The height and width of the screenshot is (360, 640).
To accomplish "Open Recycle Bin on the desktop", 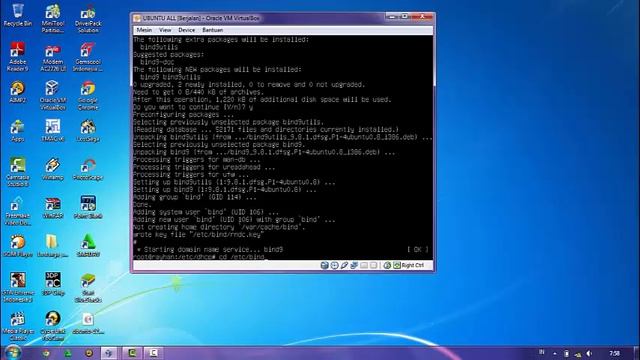I will pyautogui.click(x=18, y=16).
